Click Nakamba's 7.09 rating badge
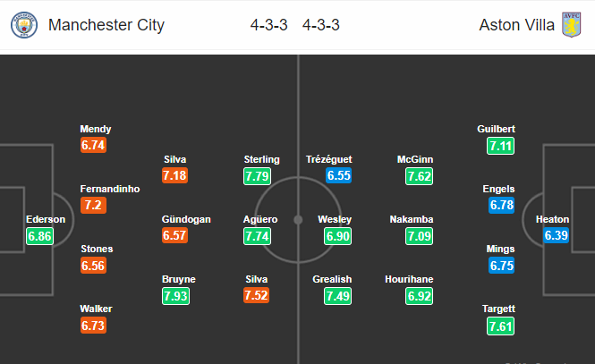 point(419,236)
